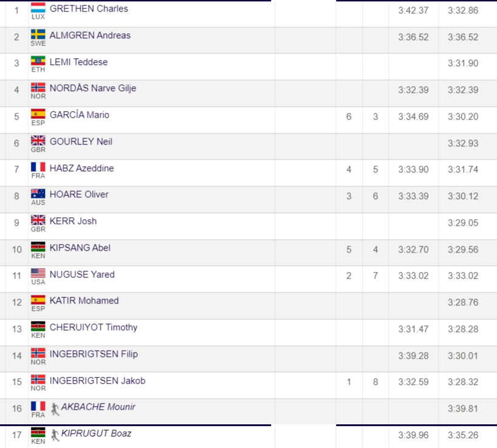Click the pacemaker runner icon before AKBACHE Mounir

click(x=55, y=409)
